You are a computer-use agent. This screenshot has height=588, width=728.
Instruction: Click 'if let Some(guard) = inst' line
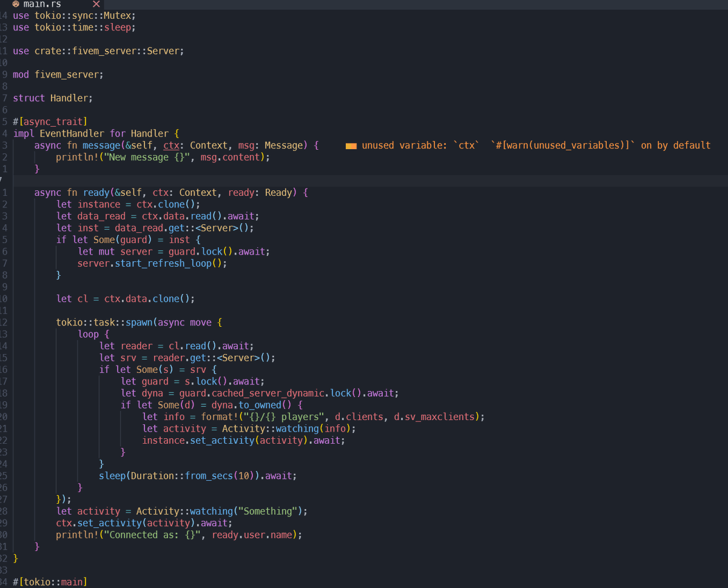click(128, 240)
